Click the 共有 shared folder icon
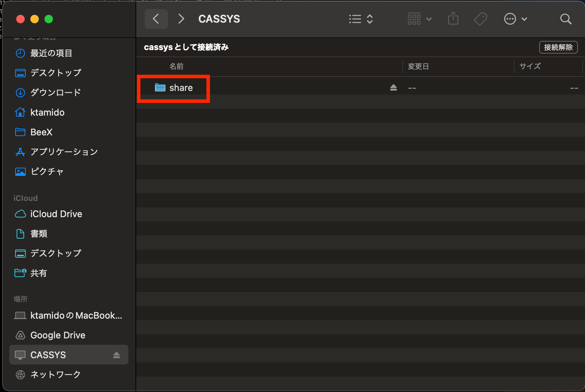 coord(20,273)
